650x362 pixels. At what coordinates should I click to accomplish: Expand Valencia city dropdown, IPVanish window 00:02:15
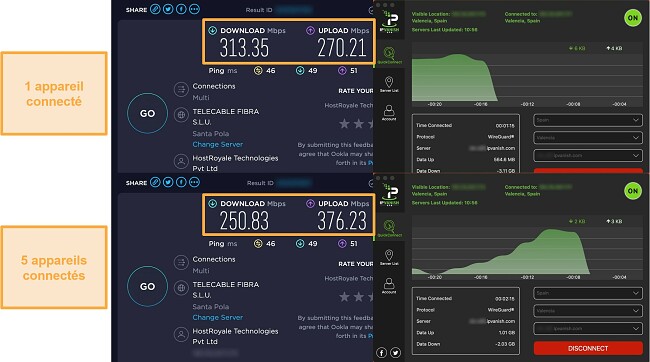pyautogui.click(x=588, y=311)
